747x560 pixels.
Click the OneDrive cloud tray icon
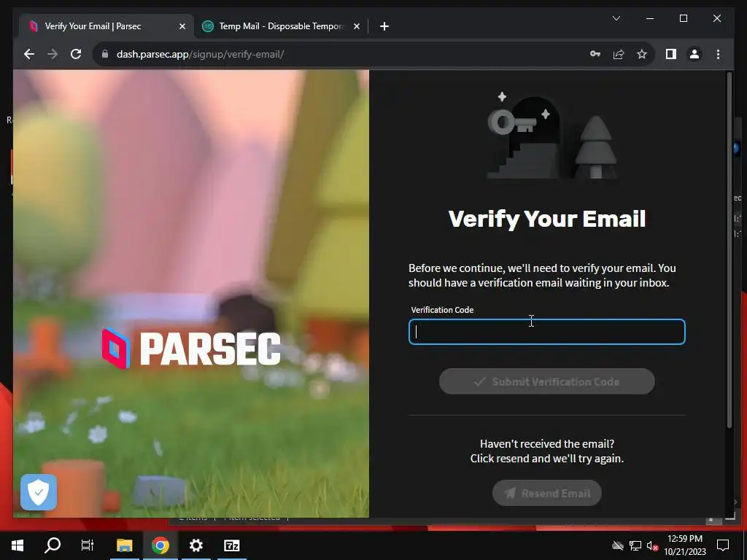click(618, 545)
